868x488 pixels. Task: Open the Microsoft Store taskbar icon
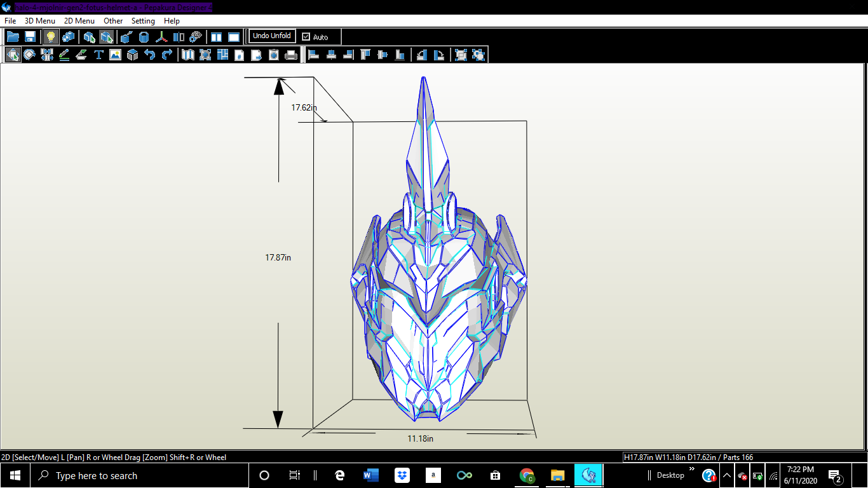point(495,475)
